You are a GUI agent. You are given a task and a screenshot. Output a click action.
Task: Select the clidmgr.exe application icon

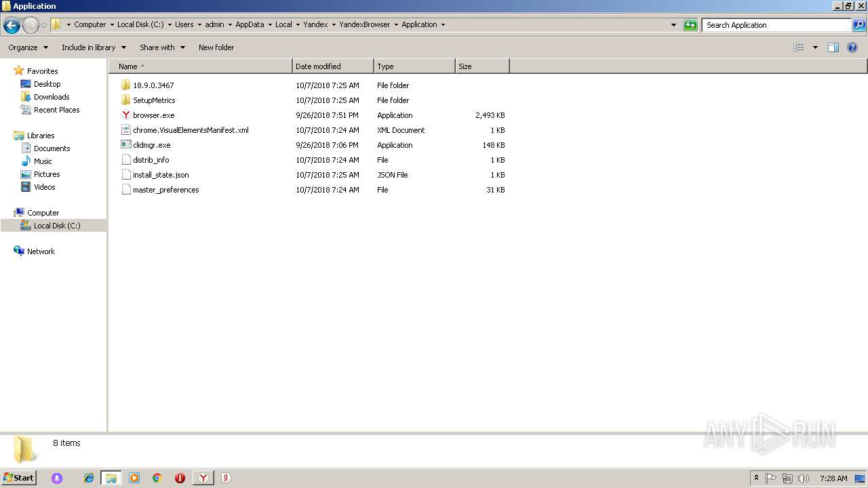point(125,145)
